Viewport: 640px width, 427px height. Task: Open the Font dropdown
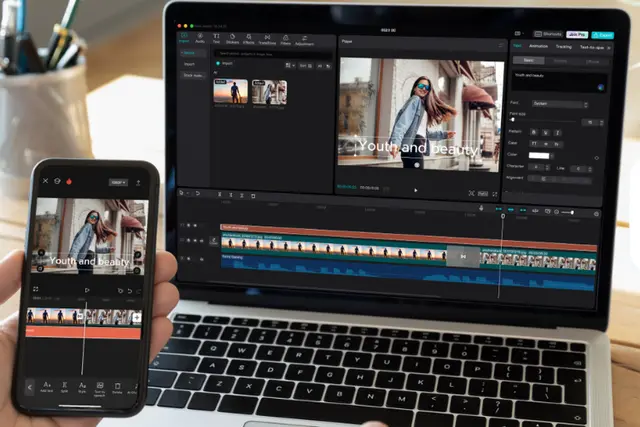pyautogui.click(x=560, y=104)
